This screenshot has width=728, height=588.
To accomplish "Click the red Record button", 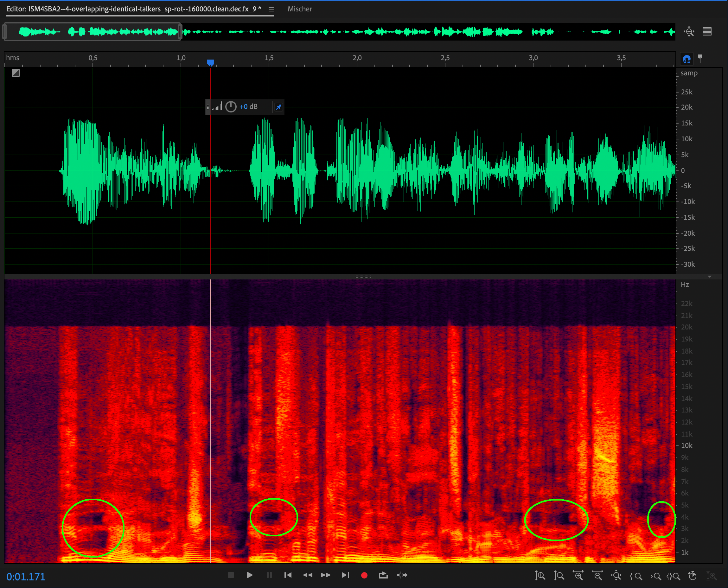I will pos(364,575).
